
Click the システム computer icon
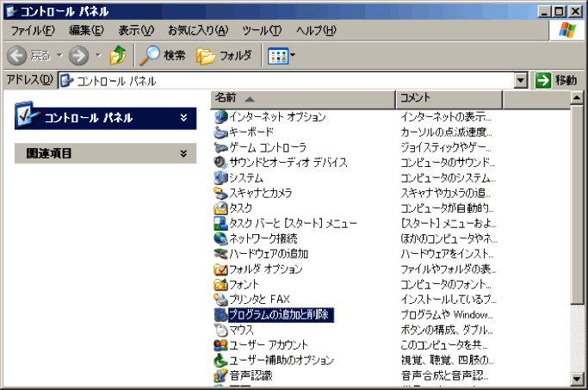point(220,177)
